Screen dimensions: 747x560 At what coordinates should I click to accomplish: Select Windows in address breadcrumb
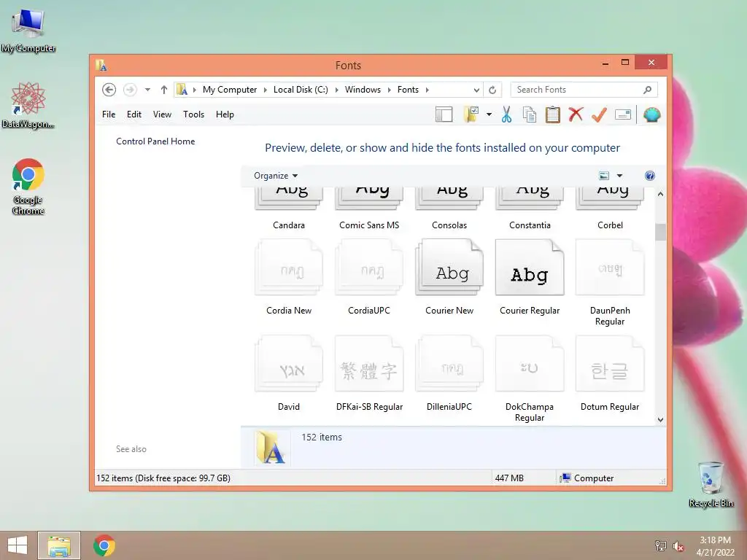click(363, 90)
